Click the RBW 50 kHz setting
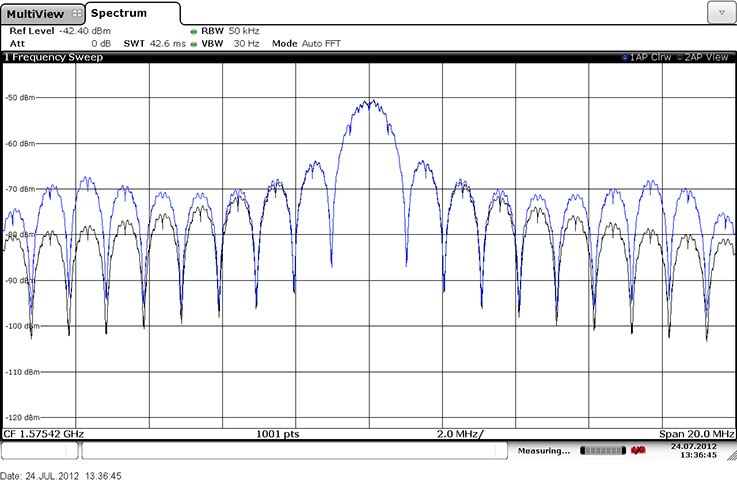The image size is (737, 492). (225, 31)
